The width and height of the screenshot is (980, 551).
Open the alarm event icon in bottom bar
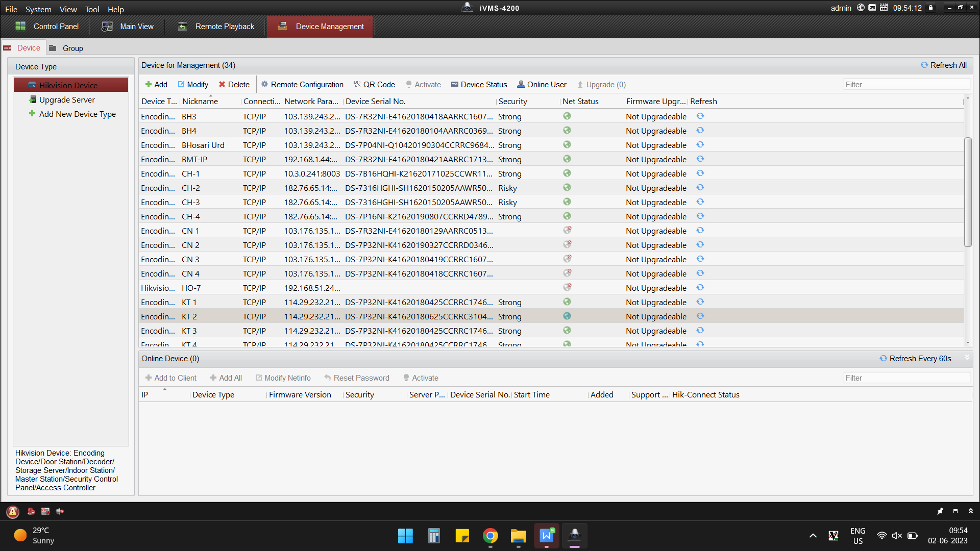click(32, 511)
